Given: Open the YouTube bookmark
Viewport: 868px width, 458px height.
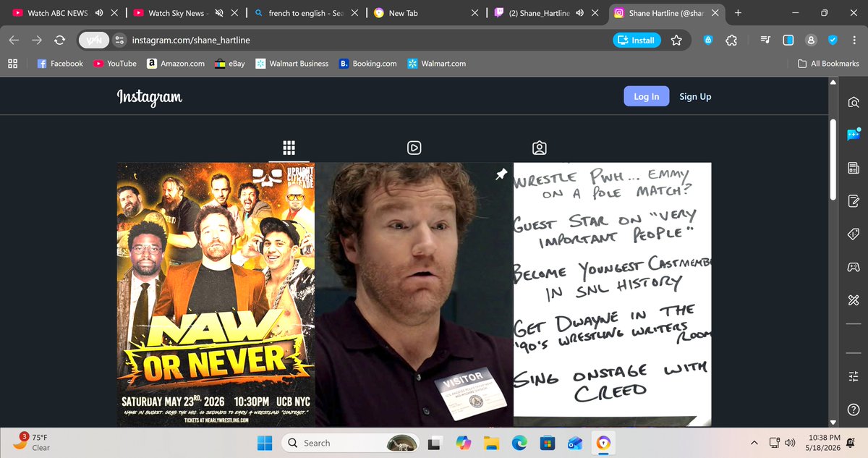Looking at the screenshot, I should 115,64.
